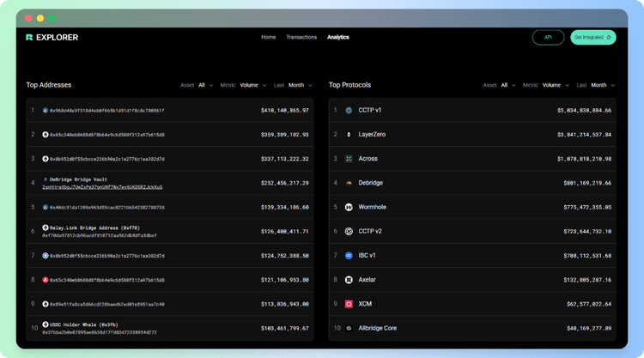
Task: Click chain icon in $124,752,388.50 address row
Action: (46, 256)
